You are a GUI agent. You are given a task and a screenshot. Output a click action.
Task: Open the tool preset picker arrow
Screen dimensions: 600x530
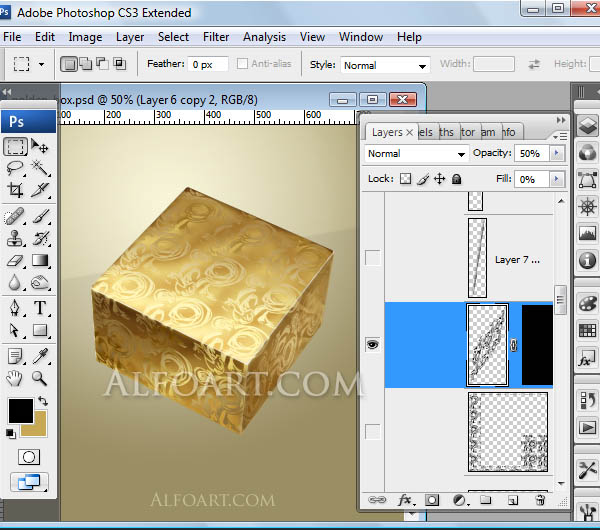(41, 64)
